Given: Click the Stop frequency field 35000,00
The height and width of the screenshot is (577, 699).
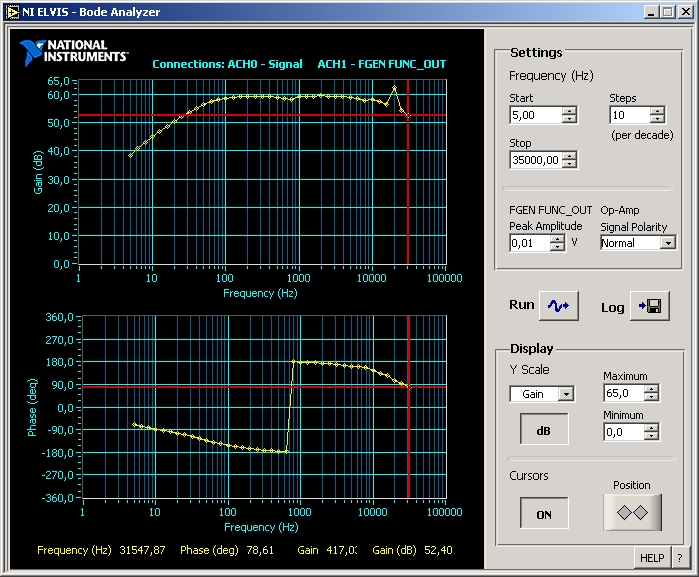Looking at the screenshot, I should [536, 160].
